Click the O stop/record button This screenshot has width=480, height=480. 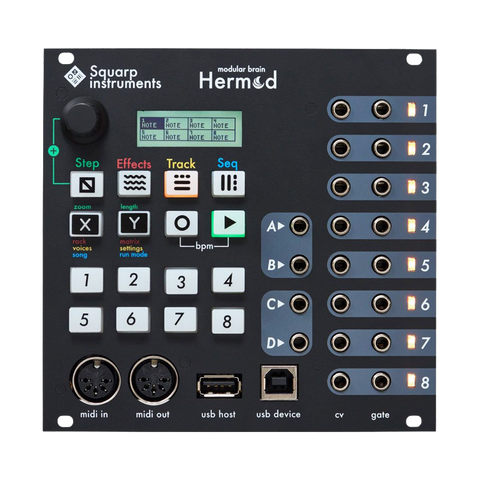[181, 223]
